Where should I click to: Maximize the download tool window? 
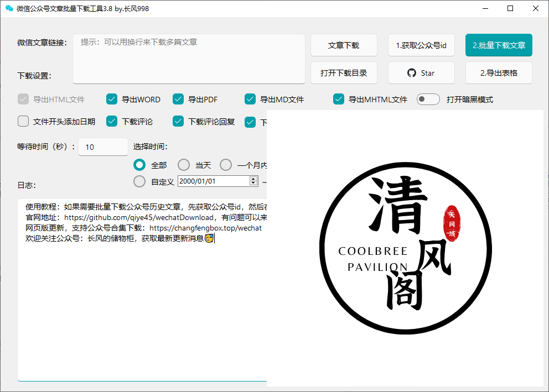(x=510, y=8)
